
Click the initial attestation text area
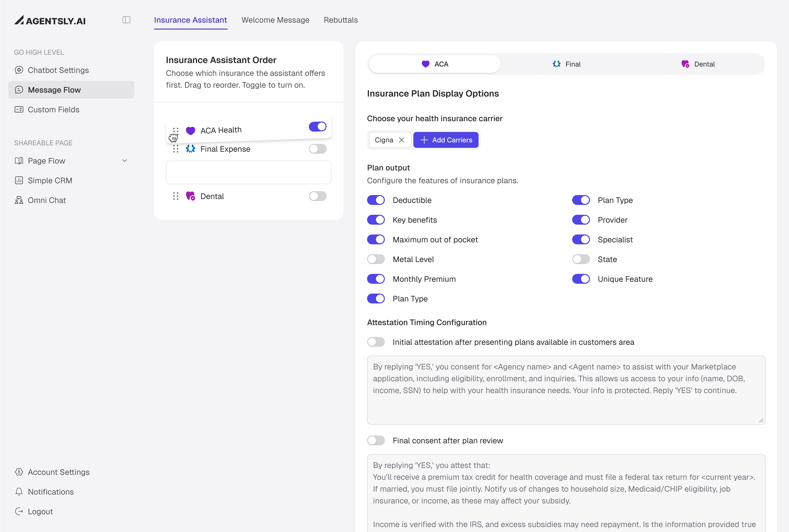point(566,390)
